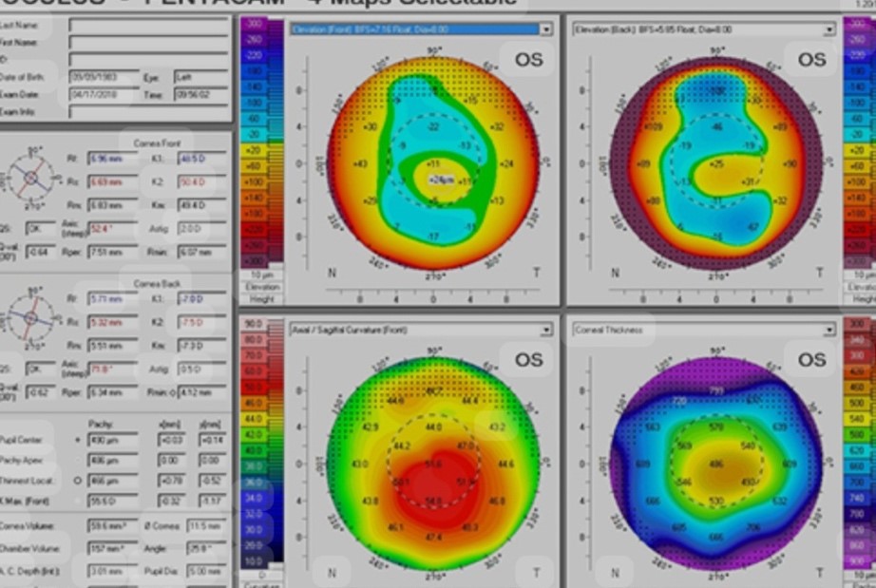
Task: Select the Thinnest Location radio marker
Action: point(77,481)
